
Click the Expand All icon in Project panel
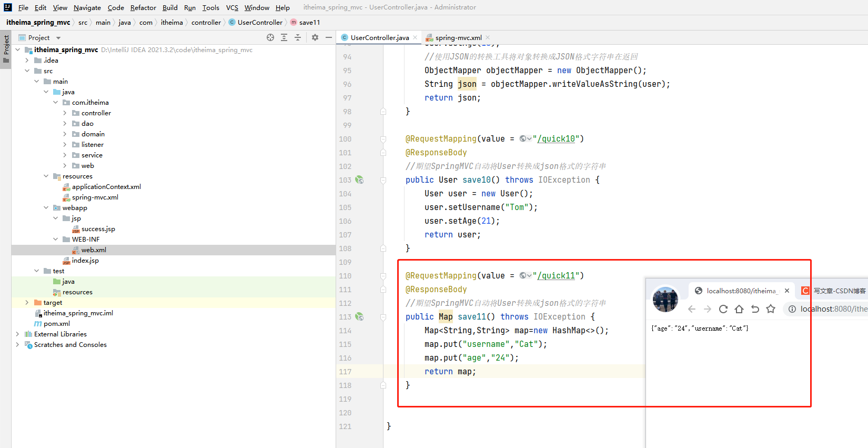click(x=284, y=37)
